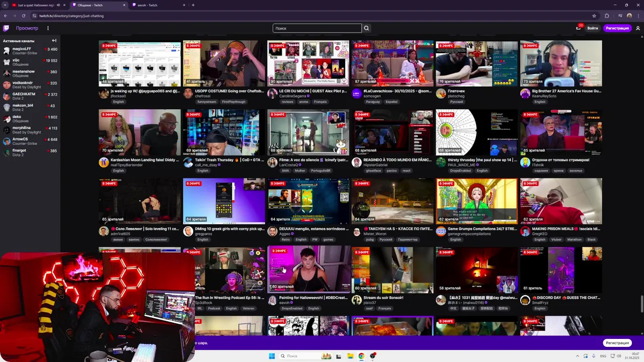
Task: Open meetenshow channel in sidebar
Action: click(x=30, y=73)
